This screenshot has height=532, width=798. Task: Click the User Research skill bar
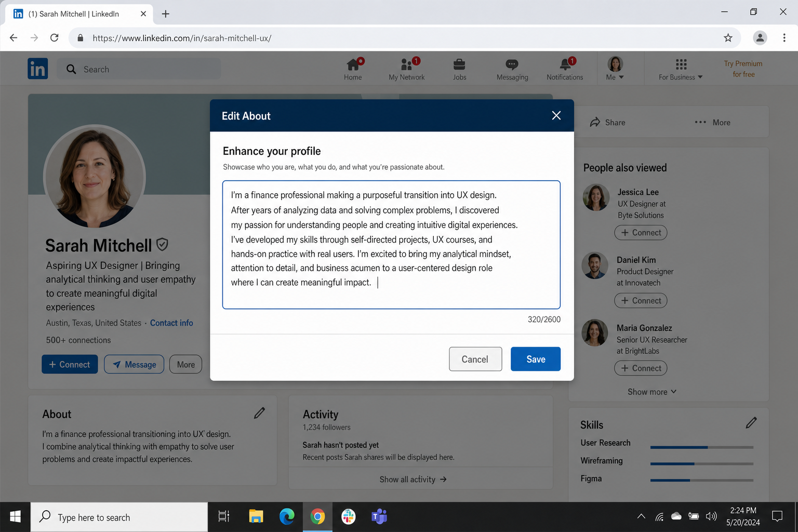pos(702,447)
